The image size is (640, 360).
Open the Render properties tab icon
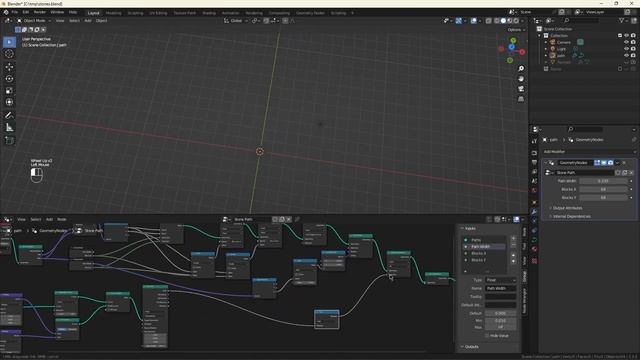coord(534,153)
